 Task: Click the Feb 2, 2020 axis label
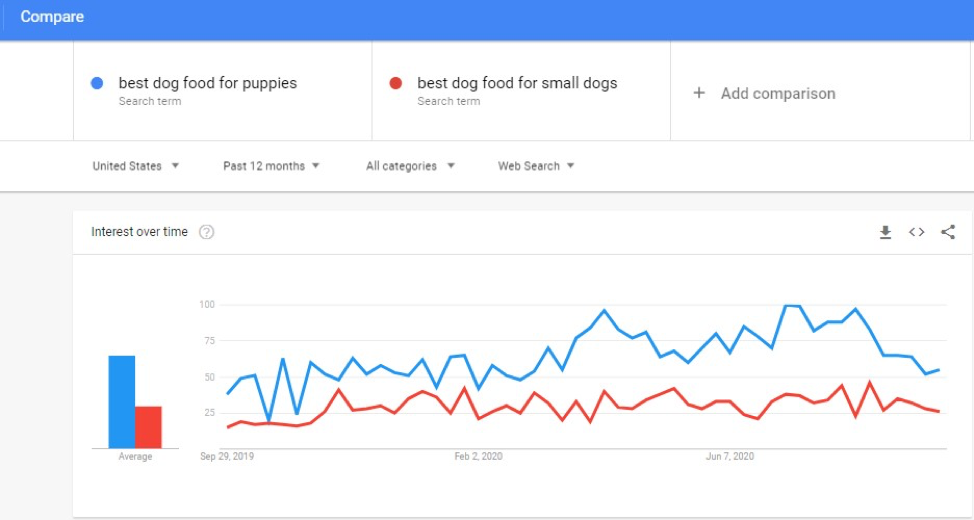[x=478, y=456]
